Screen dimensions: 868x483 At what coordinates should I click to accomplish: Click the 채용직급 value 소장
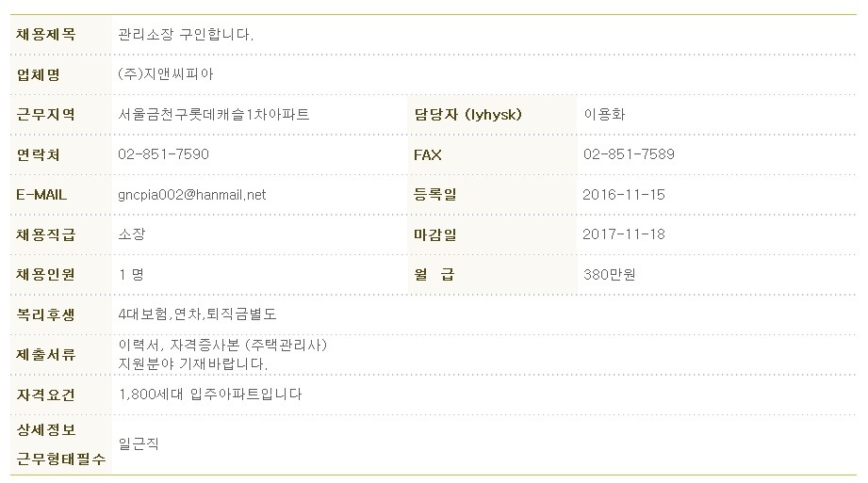click(x=132, y=234)
